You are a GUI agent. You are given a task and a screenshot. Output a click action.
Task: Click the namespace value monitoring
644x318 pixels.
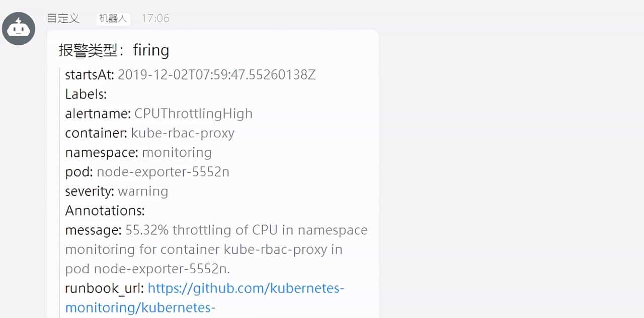click(177, 152)
